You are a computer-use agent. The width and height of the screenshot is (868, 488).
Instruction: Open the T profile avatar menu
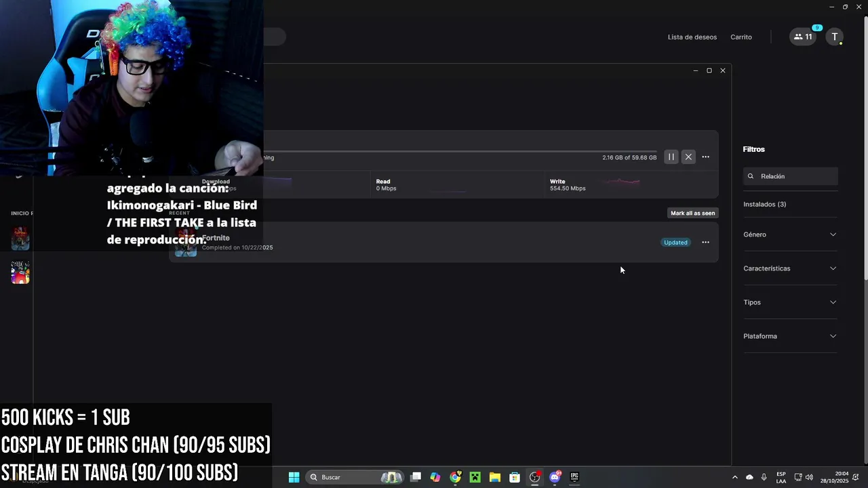835,37
